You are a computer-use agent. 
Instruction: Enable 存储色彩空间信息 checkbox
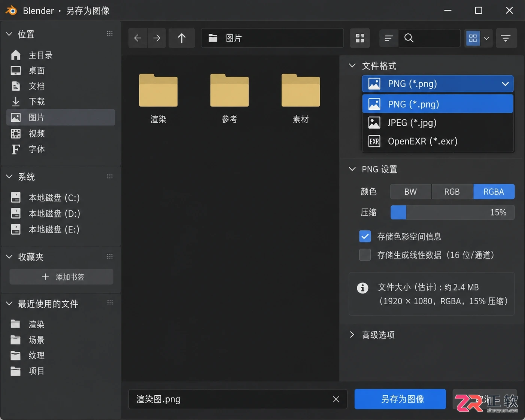(x=365, y=237)
